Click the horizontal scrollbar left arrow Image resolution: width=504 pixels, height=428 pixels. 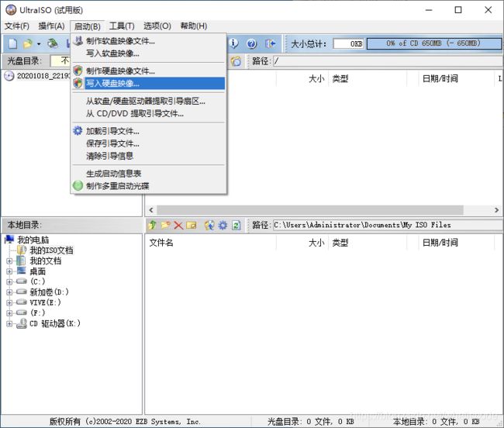[151, 210]
